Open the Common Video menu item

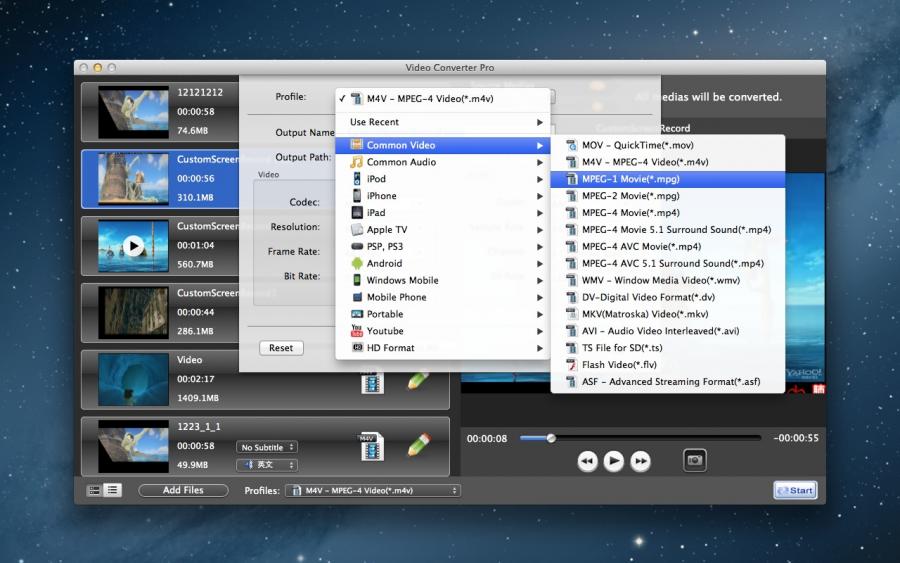(x=443, y=145)
